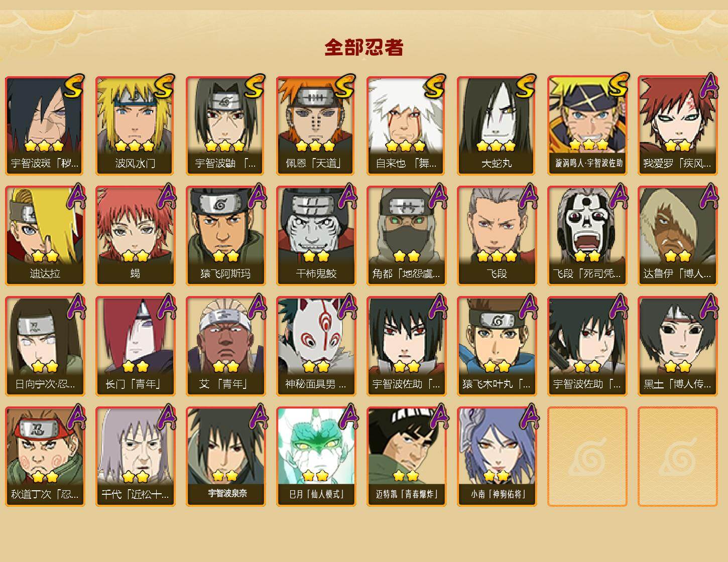Click the first empty ninja slot
The image size is (728, 562).
pos(587,457)
